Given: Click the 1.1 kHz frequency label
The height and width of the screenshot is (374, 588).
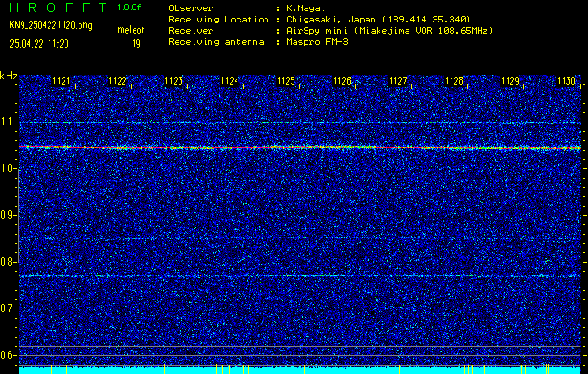Looking at the screenshot, I should [7, 122].
